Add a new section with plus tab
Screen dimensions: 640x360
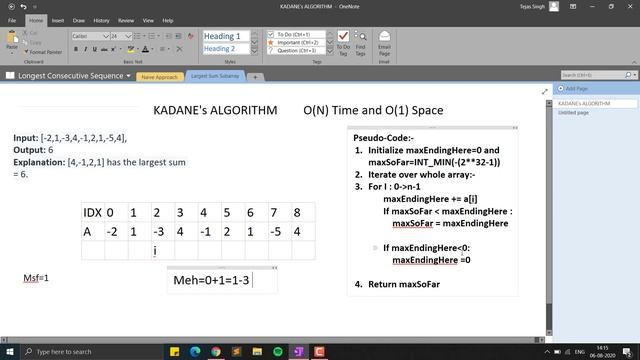pyautogui.click(x=255, y=77)
